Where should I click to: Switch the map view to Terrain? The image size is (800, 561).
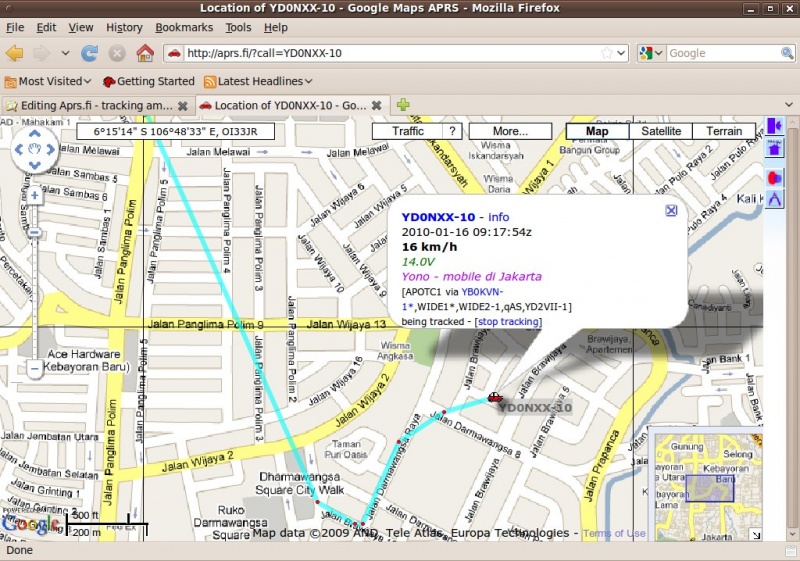[x=724, y=131]
